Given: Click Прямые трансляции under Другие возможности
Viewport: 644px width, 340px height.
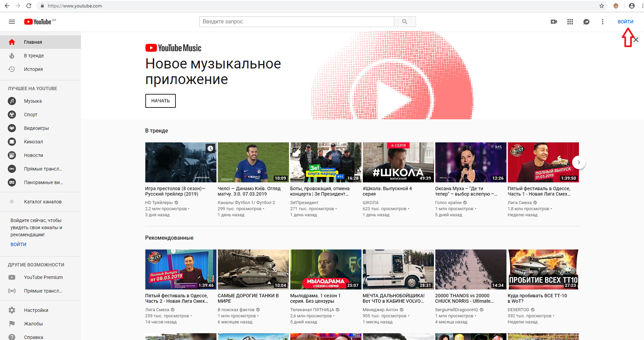Looking at the screenshot, I should (40, 291).
